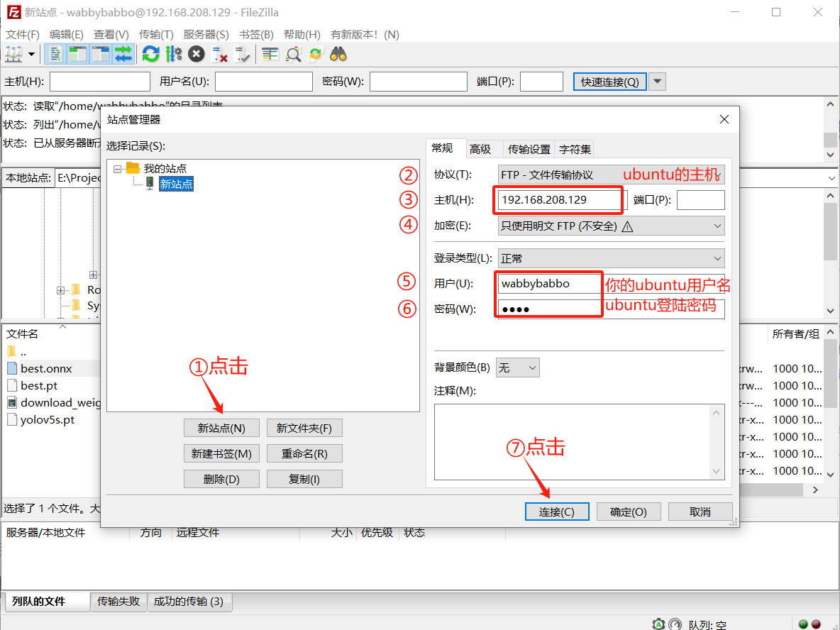Open the 传输(T) menu

156,34
